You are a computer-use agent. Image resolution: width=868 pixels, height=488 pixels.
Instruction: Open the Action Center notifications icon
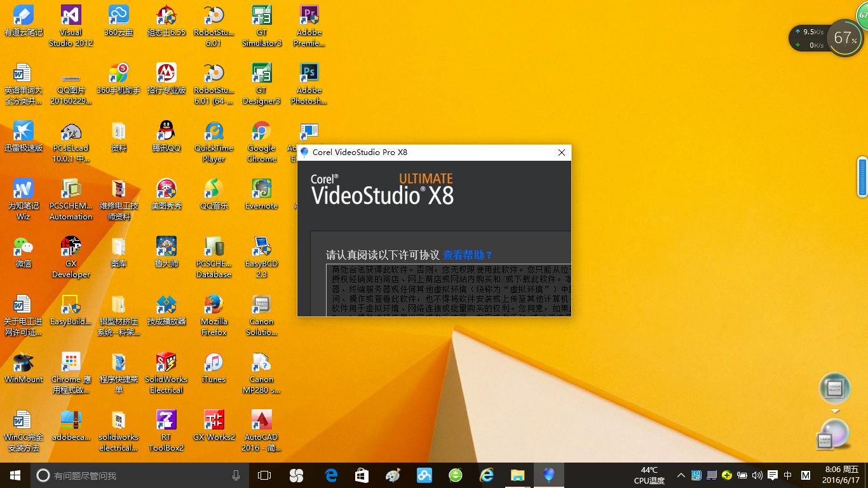773,475
